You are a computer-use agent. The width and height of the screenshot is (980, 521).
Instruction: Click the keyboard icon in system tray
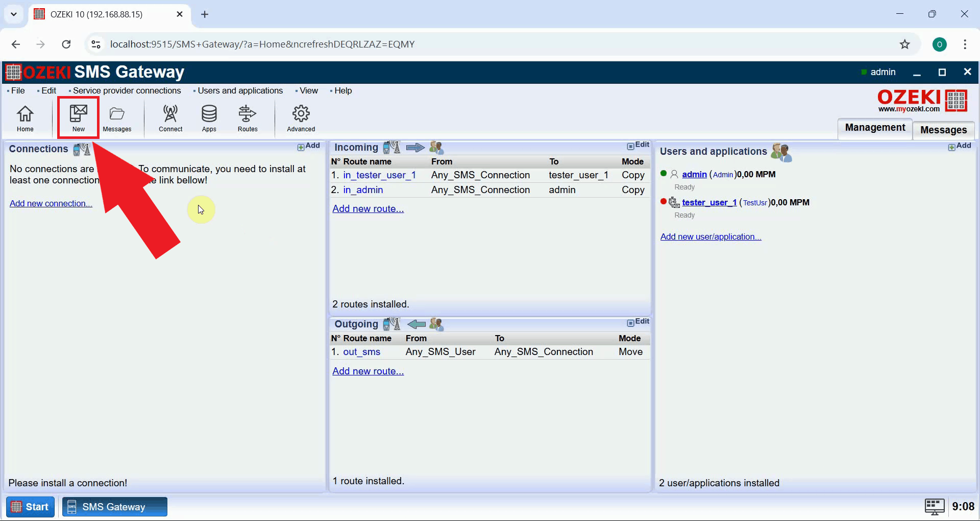tap(935, 506)
